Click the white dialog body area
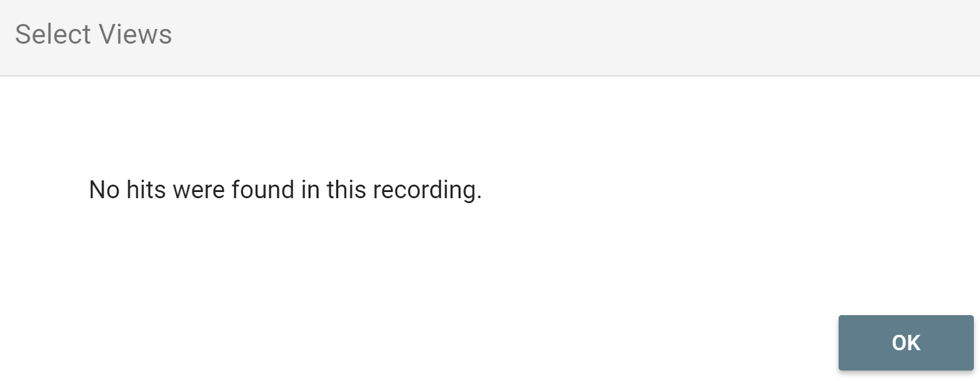The height and width of the screenshot is (381, 980). coord(492,271)
